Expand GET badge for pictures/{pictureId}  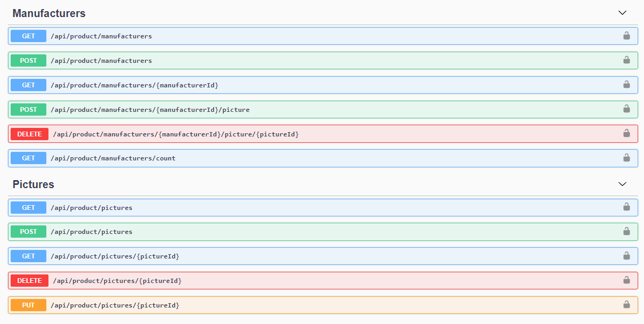29,256
